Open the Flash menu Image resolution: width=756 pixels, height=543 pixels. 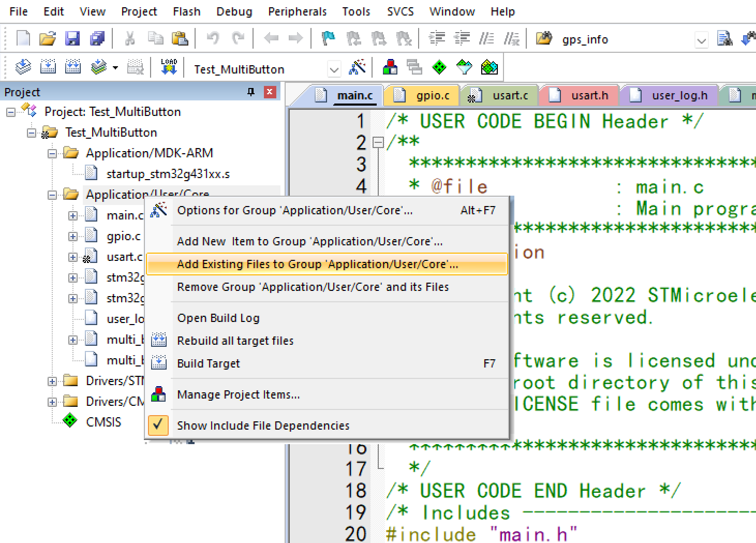pos(186,11)
